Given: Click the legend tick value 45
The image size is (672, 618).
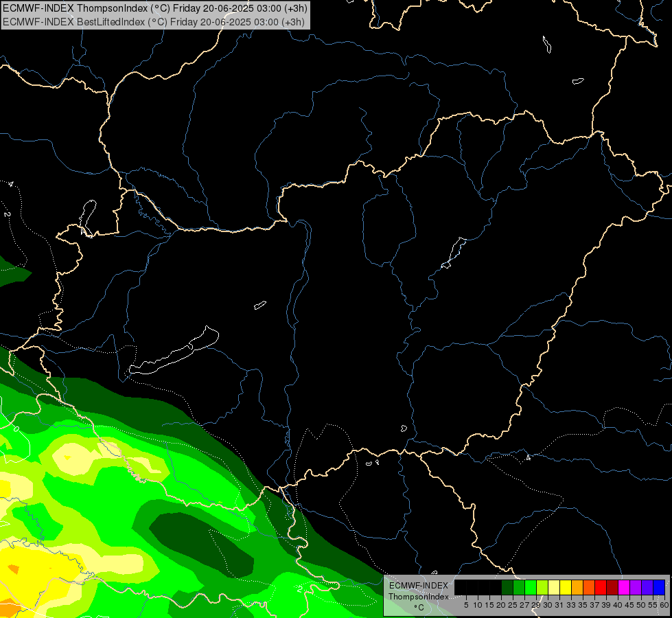Looking at the screenshot, I should (629, 605).
